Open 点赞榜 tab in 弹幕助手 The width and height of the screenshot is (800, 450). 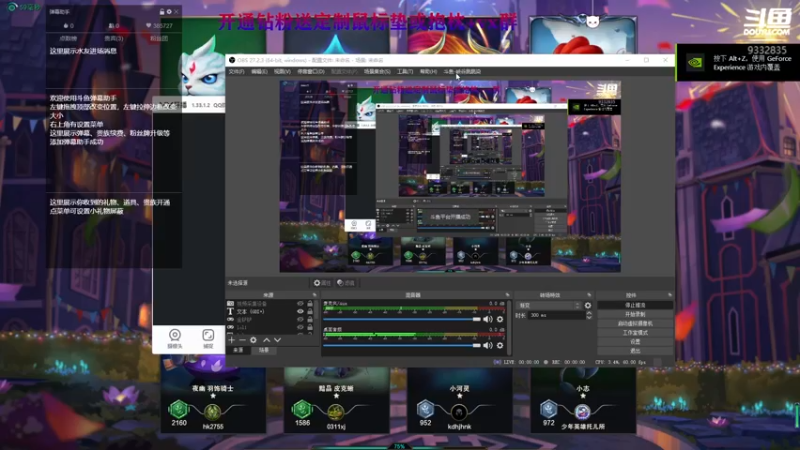pos(68,38)
